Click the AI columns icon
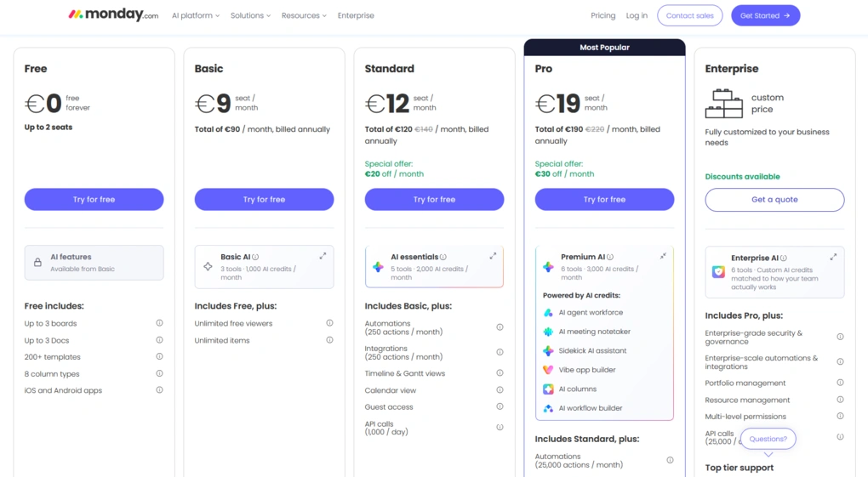The image size is (868, 477). point(548,389)
